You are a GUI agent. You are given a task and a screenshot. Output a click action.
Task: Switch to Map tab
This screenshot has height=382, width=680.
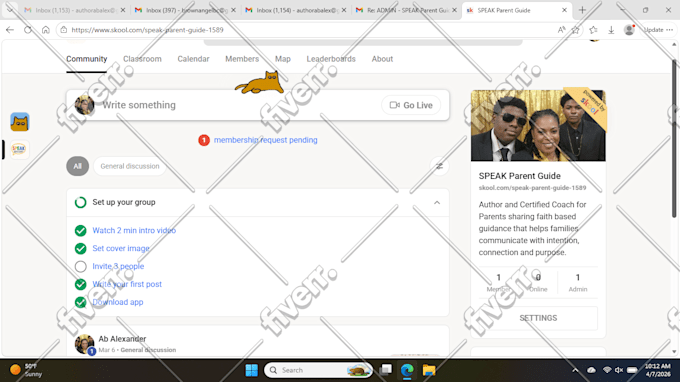click(283, 59)
